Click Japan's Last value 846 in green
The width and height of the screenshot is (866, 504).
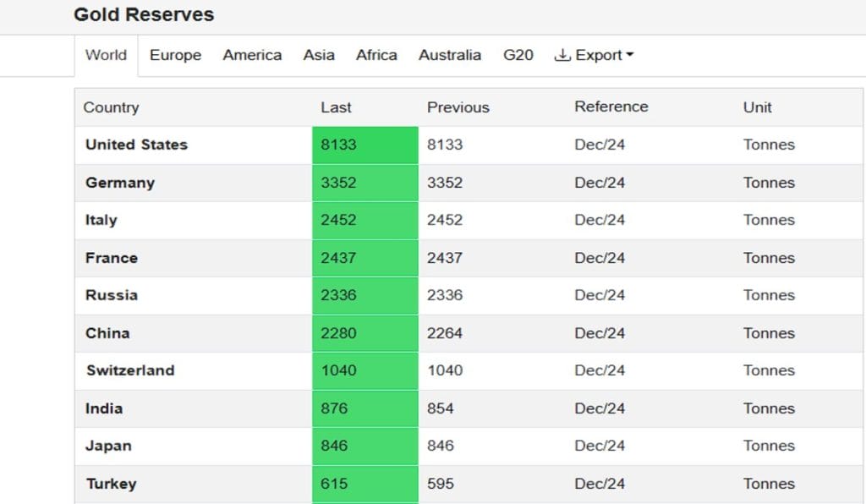[x=334, y=446]
